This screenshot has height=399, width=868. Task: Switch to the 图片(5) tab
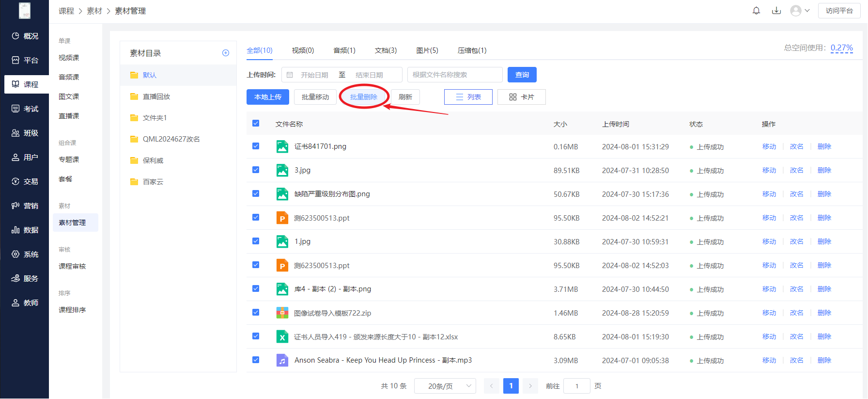(427, 50)
